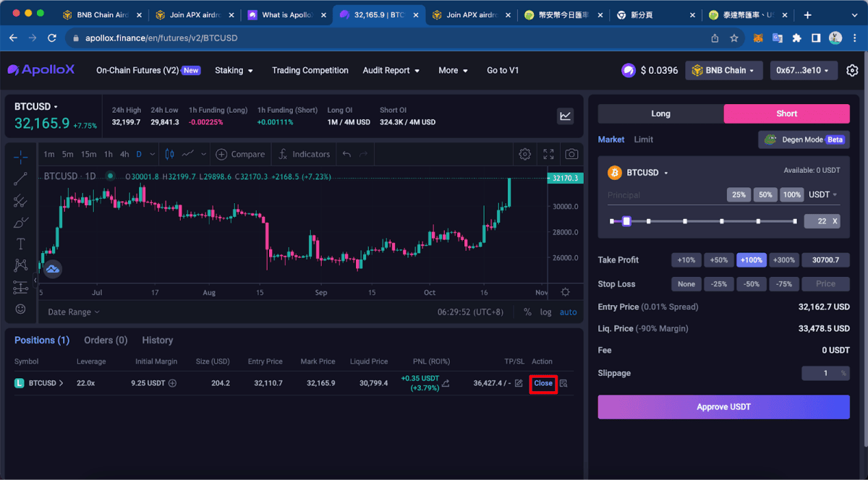Open the USDT currency dropdown
The height and width of the screenshot is (480, 868).
(823, 194)
